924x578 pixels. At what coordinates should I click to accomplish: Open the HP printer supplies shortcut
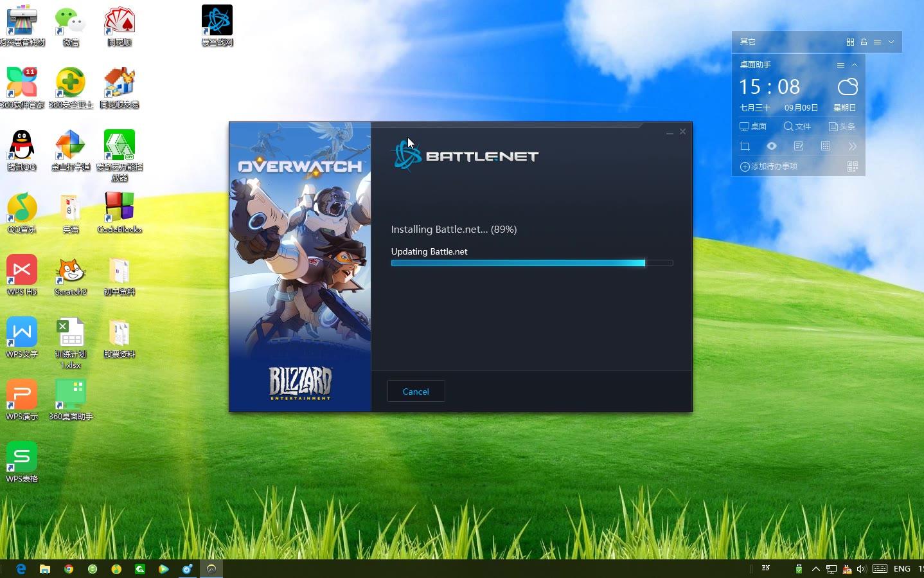(x=22, y=26)
